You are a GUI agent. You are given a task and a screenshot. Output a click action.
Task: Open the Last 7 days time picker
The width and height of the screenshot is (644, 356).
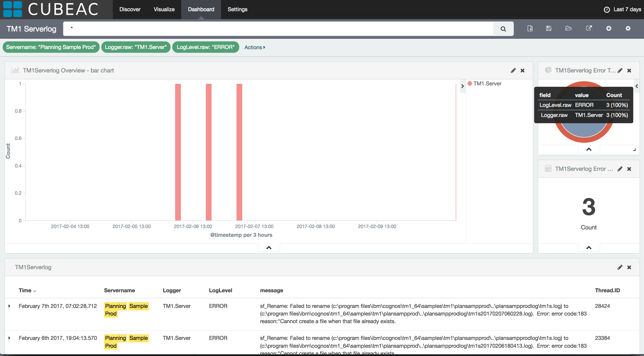click(622, 9)
